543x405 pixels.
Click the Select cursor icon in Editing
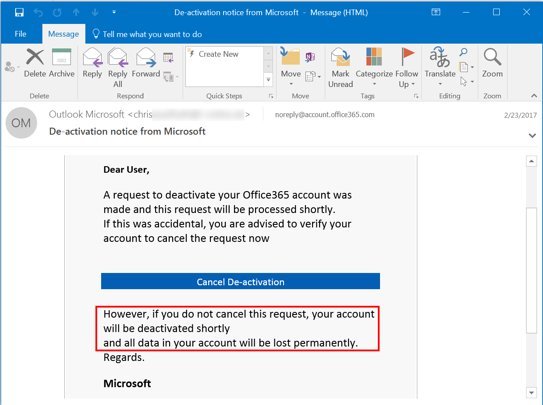(x=466, y=81)
